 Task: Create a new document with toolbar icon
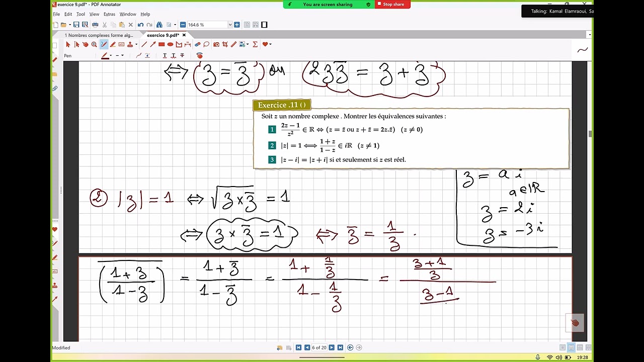click(x=55, y=25)
